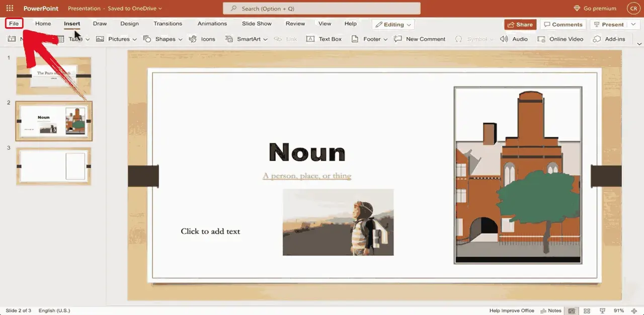This screenshot has height=315, width=644.
Task: Click the Go premium link
Action: (595, 8)
